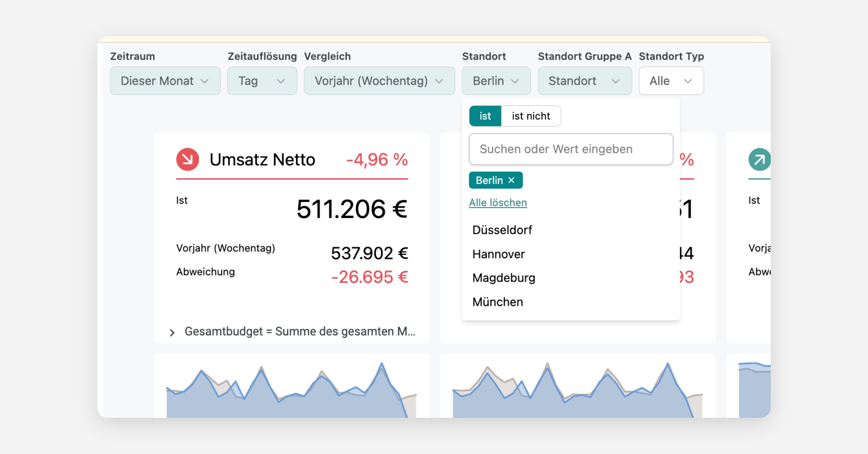The height and width of the screenshot is (454, 868).
Task: Click the green upward trend arrow icon
Action: click(759, 159)
